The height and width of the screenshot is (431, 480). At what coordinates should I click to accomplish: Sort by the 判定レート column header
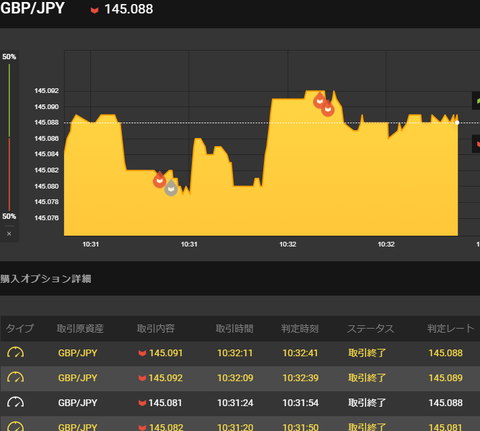pos(451,328)
